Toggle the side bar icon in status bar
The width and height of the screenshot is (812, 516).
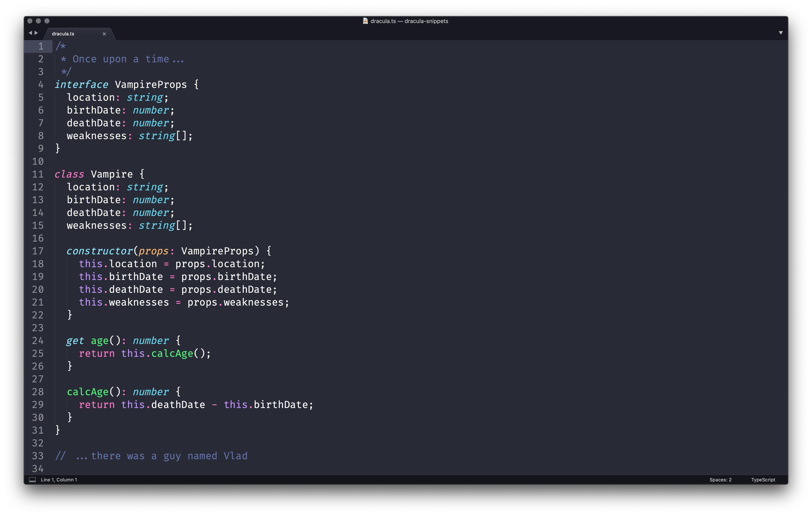[x=32, y=480]
